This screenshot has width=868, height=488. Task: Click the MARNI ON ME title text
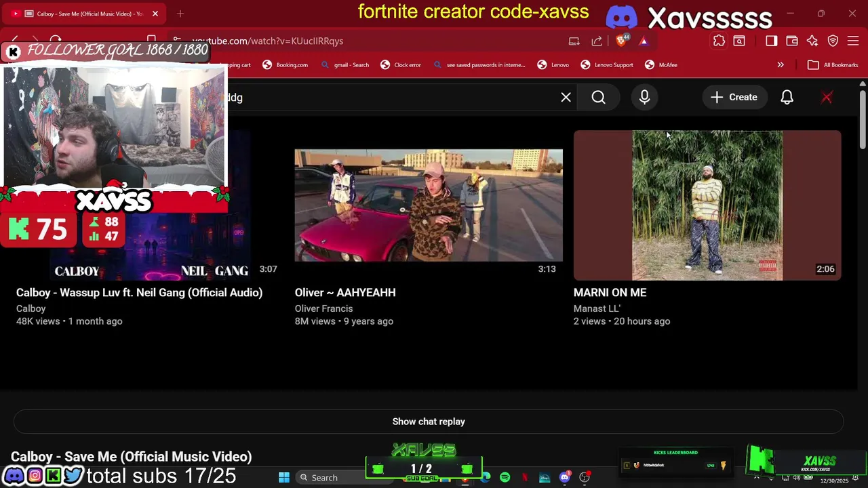[610, 293]
